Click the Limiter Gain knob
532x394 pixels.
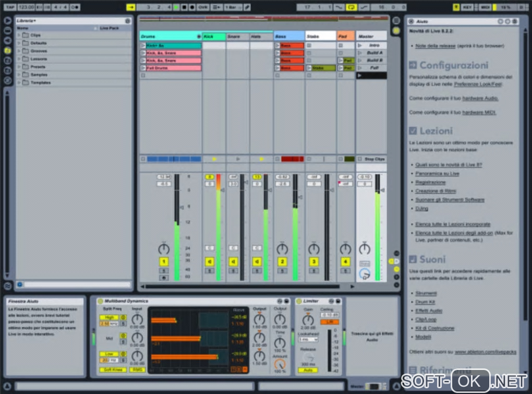coord(308,320)
